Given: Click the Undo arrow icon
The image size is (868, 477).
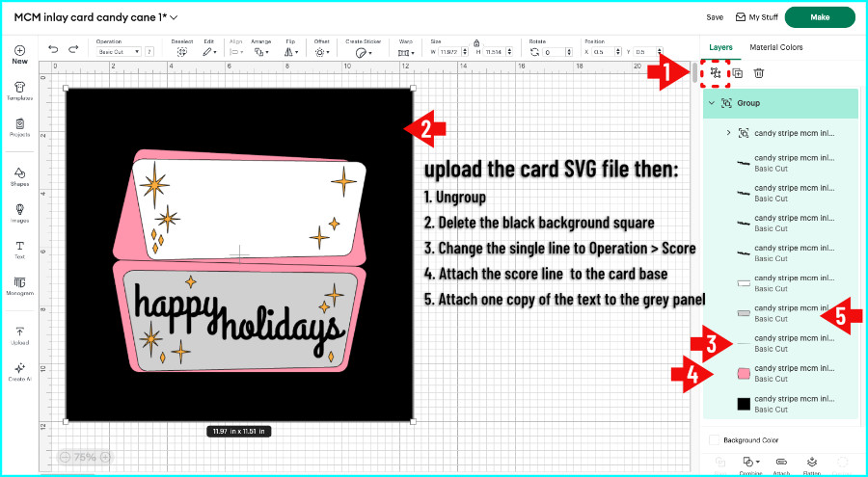Looking at the screenshot, I should 53,50.
